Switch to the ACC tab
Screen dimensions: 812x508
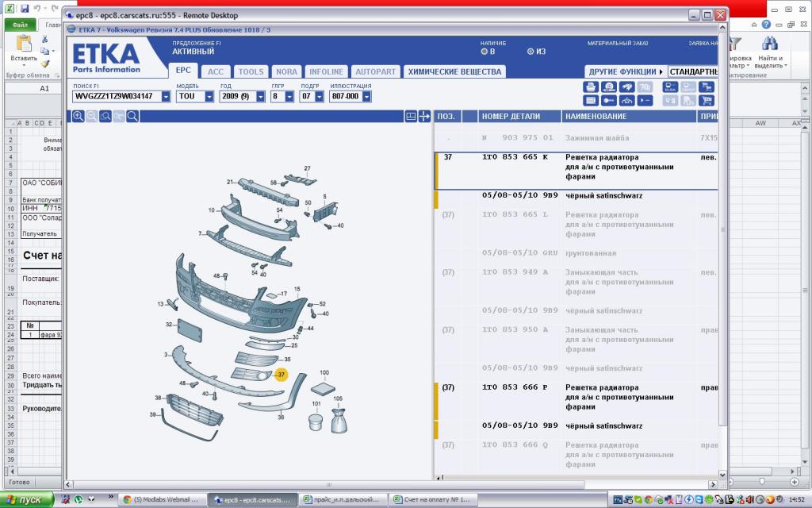click(216, 71)
